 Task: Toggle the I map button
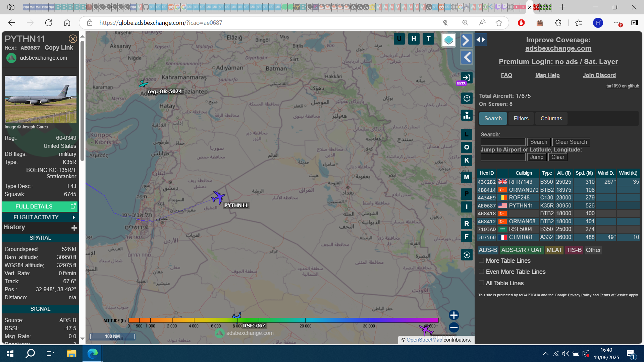[467, 207]
